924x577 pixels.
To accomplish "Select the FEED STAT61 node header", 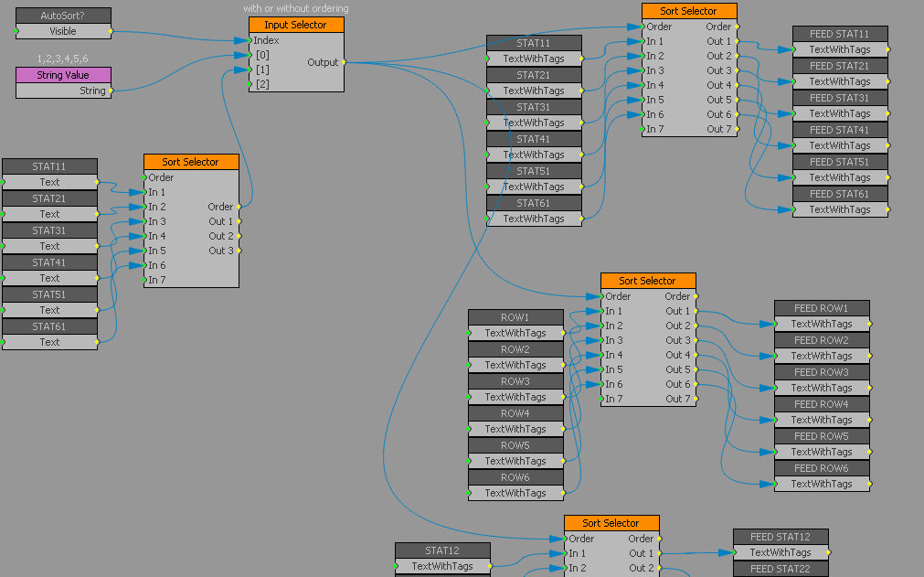I will pos(840,193).
